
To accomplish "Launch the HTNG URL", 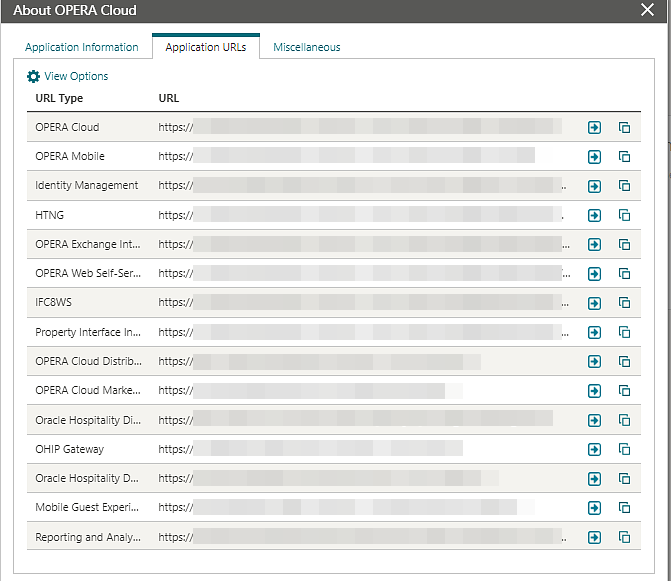I will click(x=594, y=215).
